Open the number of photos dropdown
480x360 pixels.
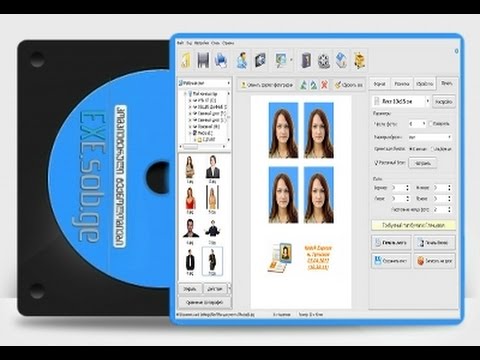pyautogui.click(x=417, y=124)
